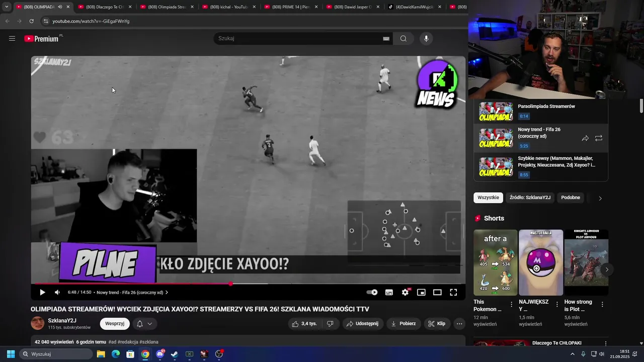Open Chrome tab search dropdown
This screenshot has width=644, height=362.
6,7
